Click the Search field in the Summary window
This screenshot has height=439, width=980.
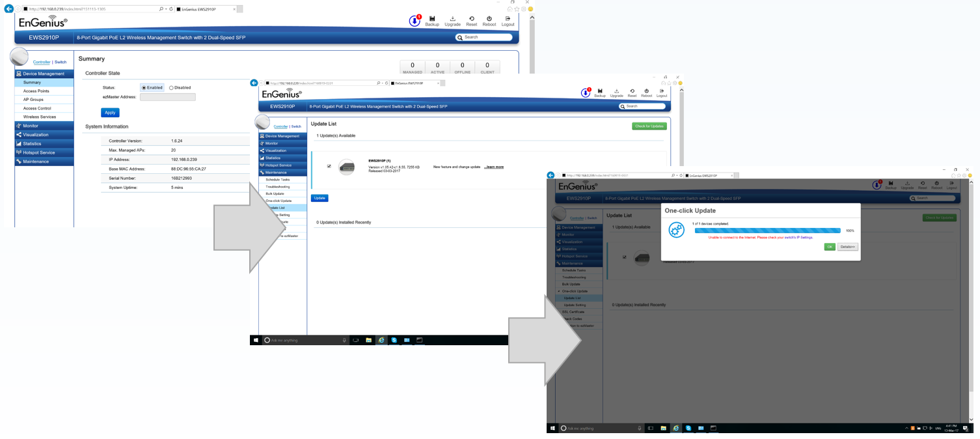484,37
